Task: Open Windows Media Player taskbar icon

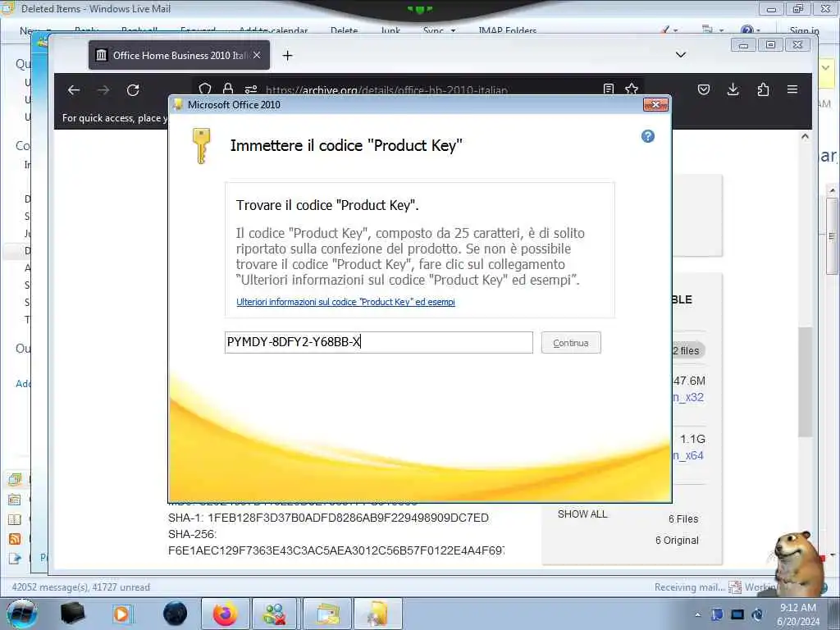Action: point(121,614)
